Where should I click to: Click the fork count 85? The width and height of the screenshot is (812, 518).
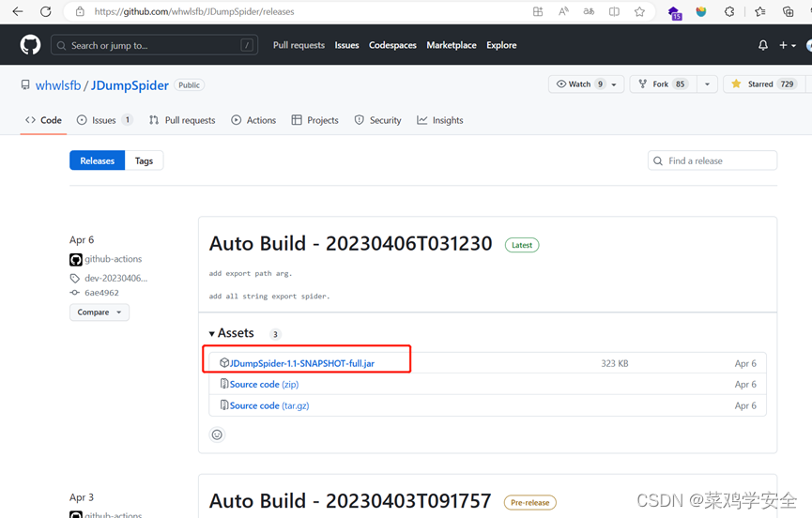(x=680, y=84)
